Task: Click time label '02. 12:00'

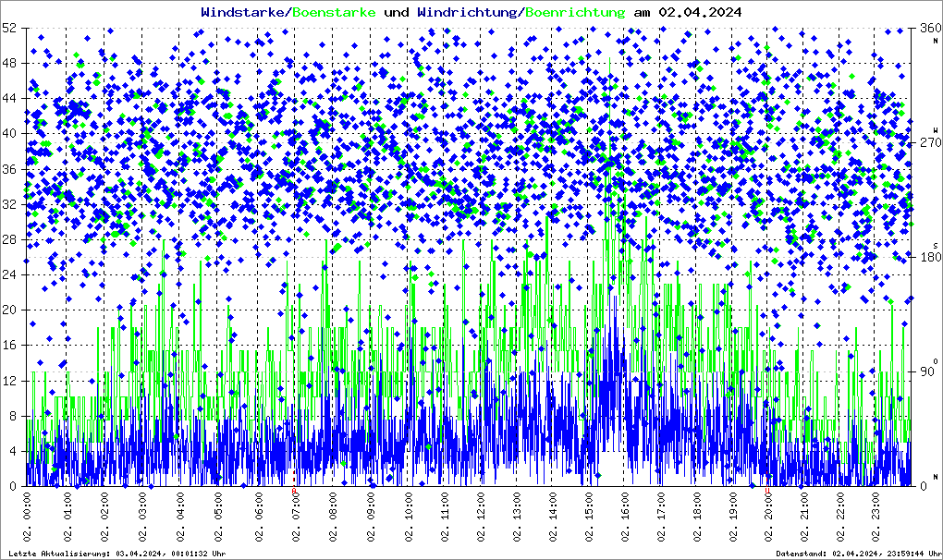Action: click(481, 517)
